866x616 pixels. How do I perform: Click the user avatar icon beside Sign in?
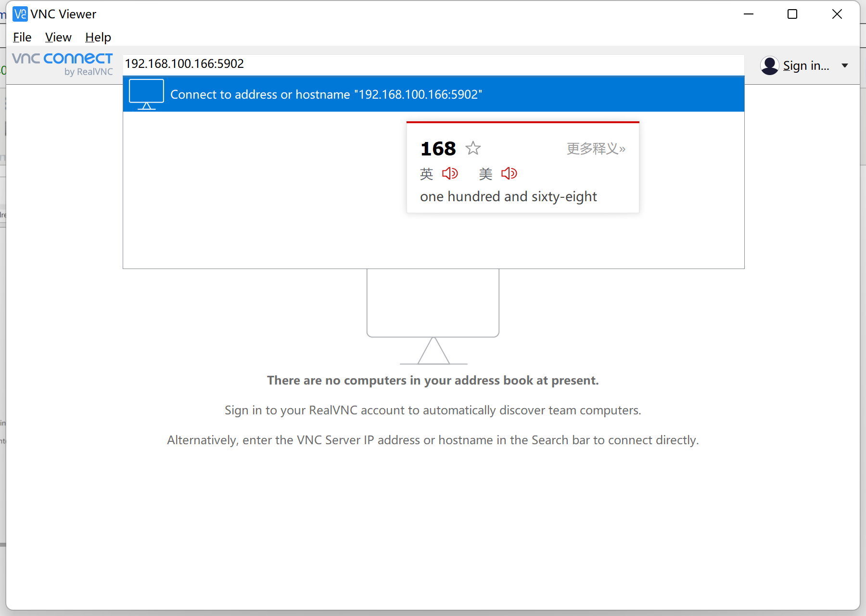(x=770, y=65)
